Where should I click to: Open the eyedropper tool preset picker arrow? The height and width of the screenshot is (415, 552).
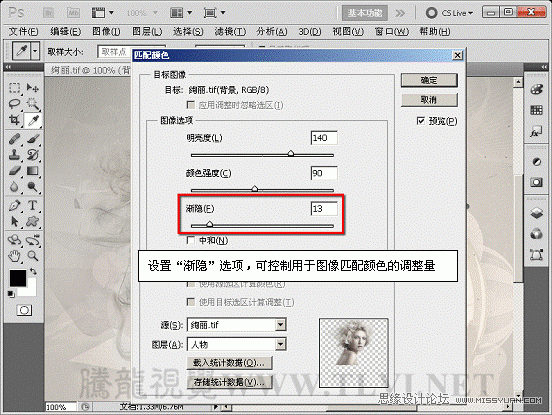pos(35,51)
